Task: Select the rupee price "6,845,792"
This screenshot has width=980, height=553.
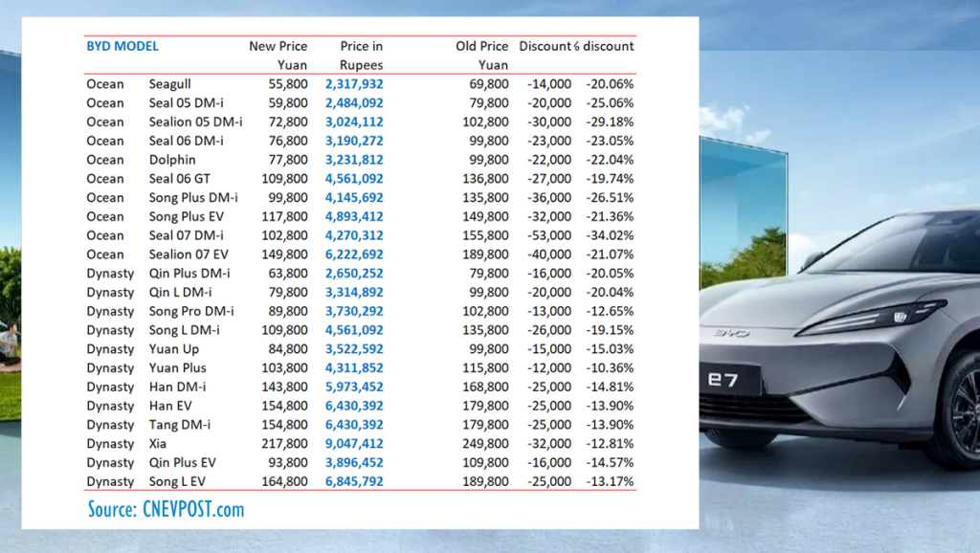Action: tap(354, 482)
